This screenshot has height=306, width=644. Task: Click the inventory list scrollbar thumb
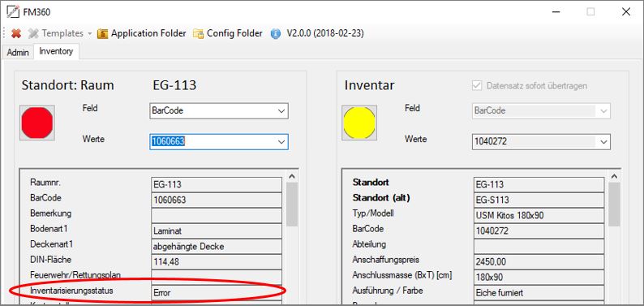coord(615,205)
